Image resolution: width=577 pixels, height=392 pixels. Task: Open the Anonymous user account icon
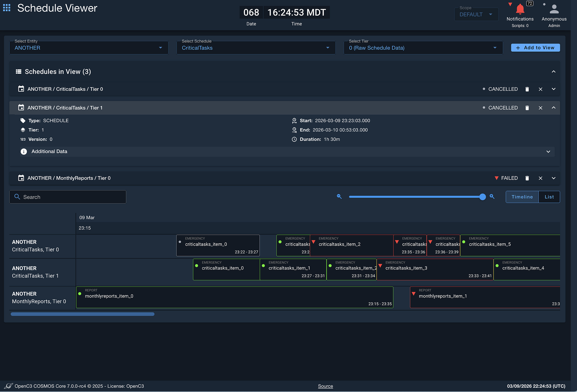(x=554, y=9)
